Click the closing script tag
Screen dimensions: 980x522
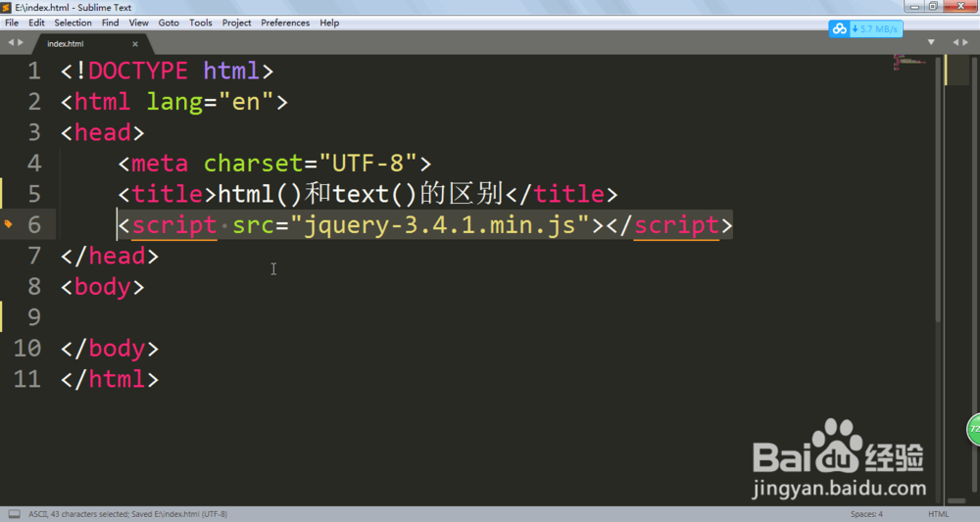669,225
